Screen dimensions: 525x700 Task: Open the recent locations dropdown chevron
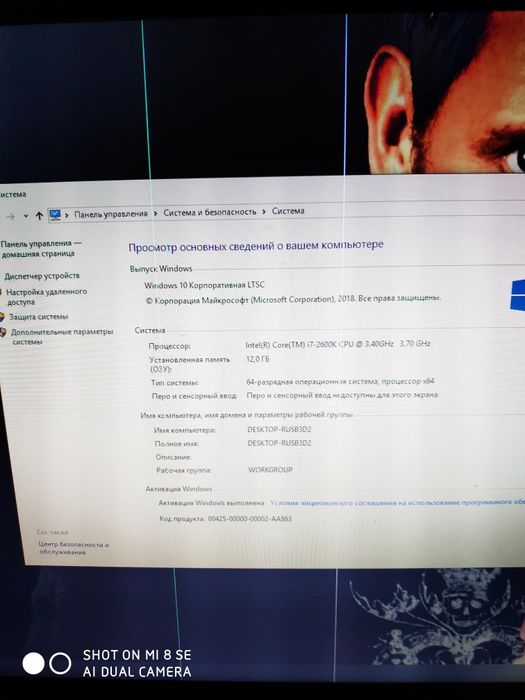tap(26, 217)
